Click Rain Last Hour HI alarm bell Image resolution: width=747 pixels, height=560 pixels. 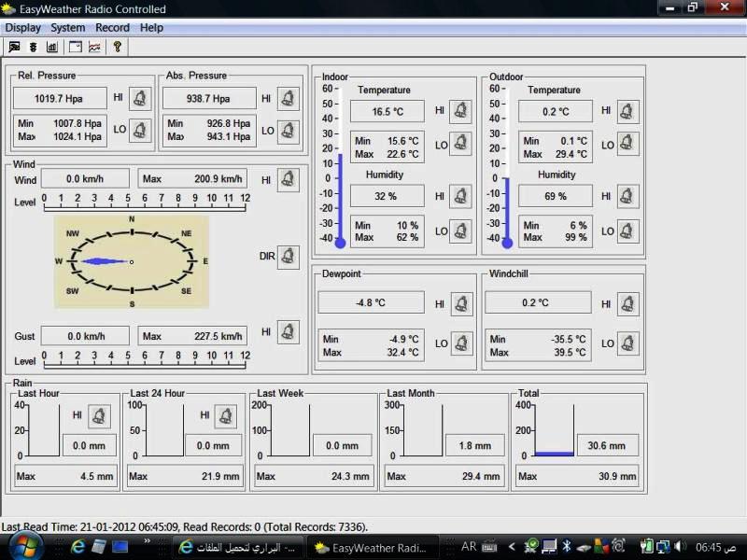point(99,416)
